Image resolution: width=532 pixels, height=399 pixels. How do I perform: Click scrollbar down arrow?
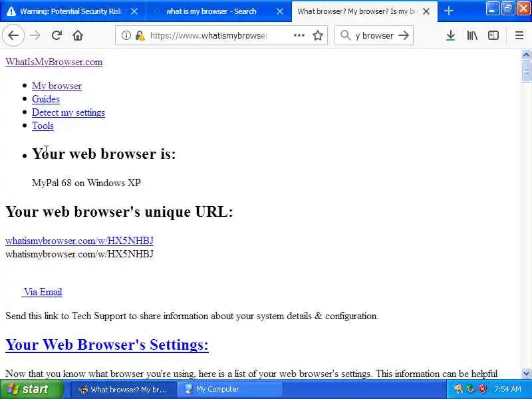[526, 374]
